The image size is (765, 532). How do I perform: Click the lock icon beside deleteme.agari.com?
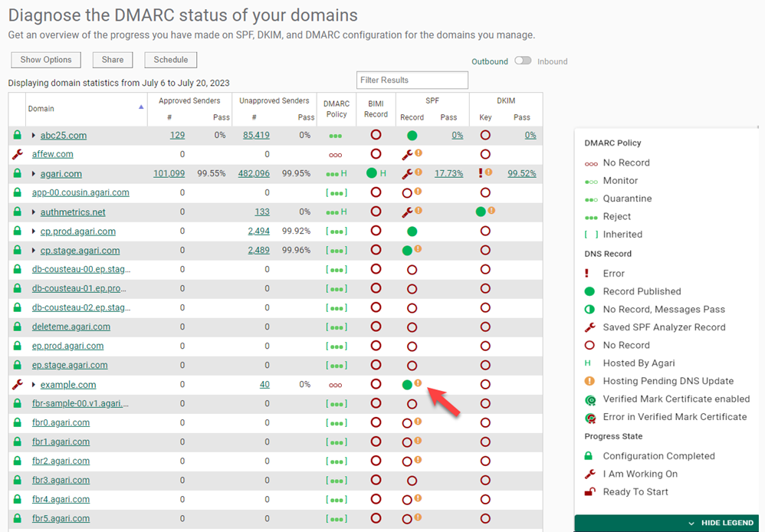point(17,327)
